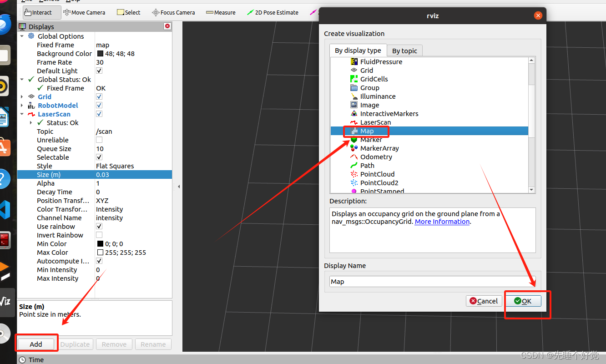Expand the Grid display settings
Image resolution: width=606 pixels, height=364 pixels.
click(22, 96)
